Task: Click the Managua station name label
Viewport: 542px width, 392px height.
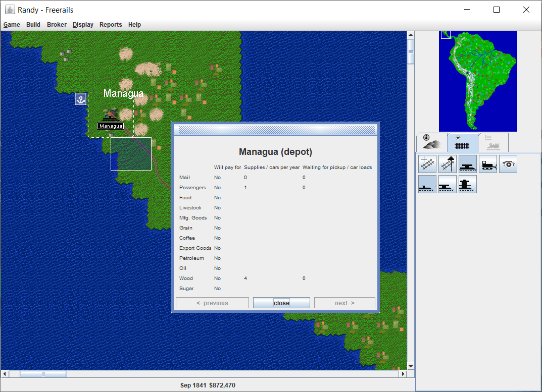Action: click(x=111, y=126)
